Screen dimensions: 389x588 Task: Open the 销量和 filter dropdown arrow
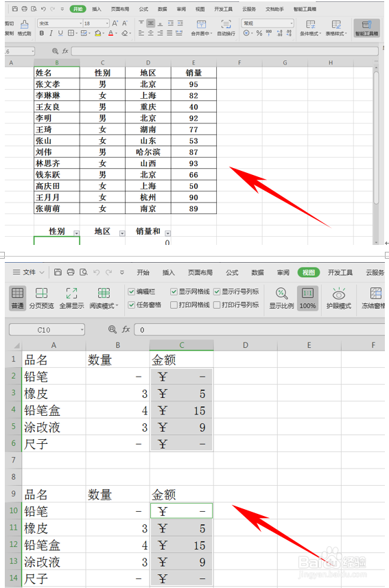tap(167, 233)
